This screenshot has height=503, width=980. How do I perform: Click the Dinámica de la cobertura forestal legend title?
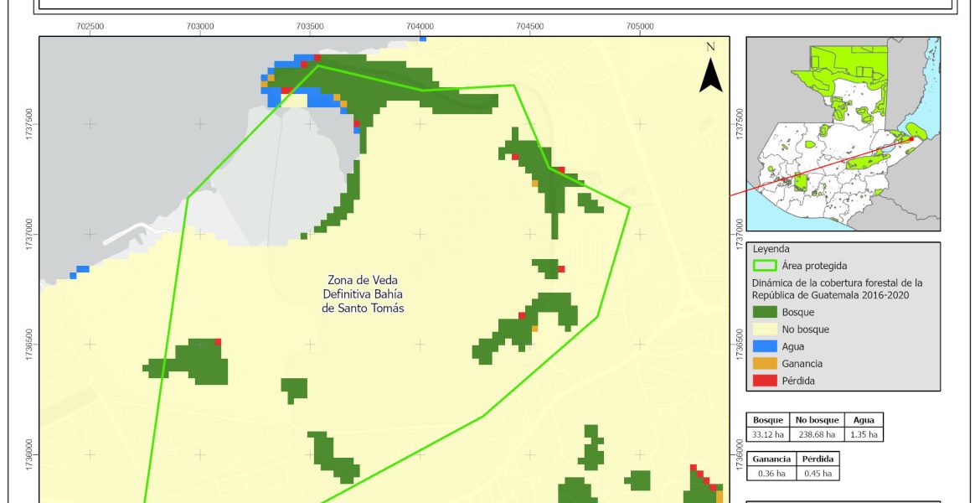[x=836, y=288]
